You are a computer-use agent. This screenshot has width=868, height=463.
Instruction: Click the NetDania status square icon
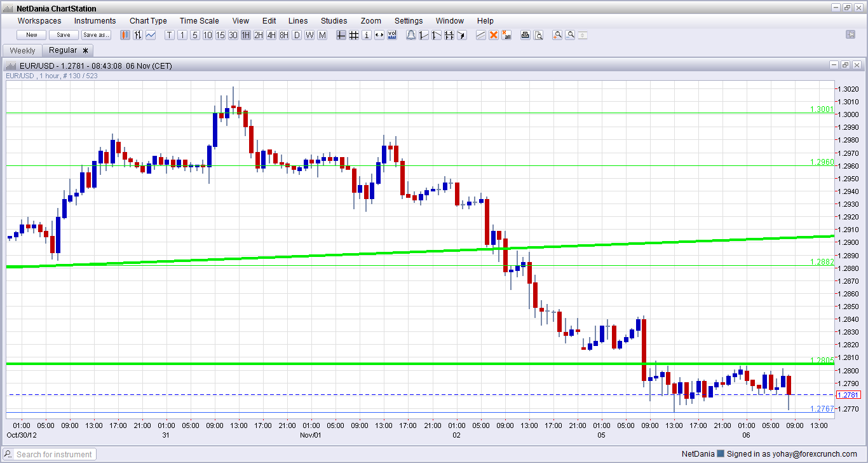[721, 453]
